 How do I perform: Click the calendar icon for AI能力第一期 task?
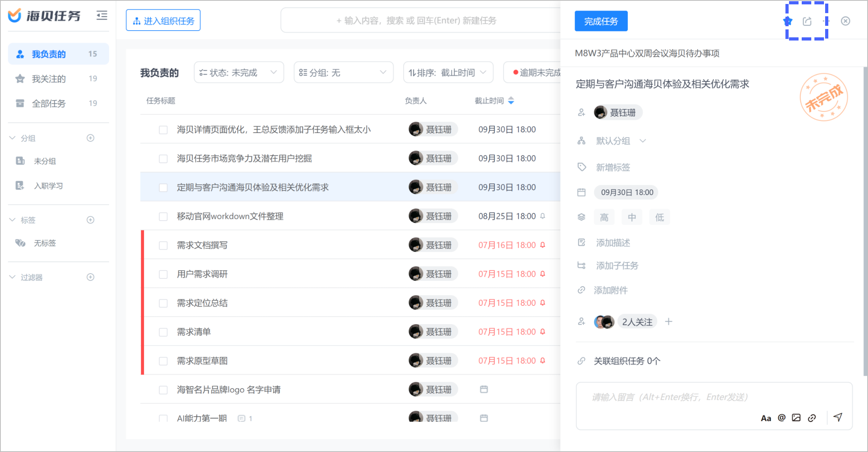484,418
